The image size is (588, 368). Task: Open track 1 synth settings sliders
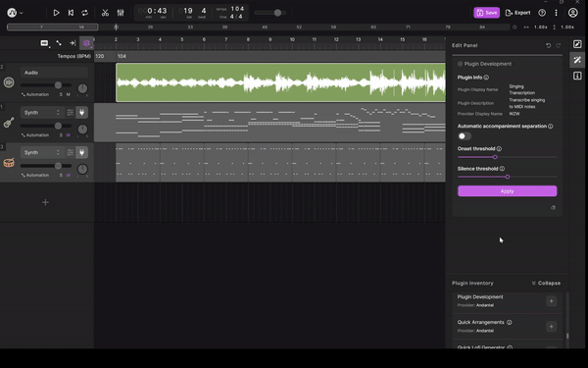(71, 112)
